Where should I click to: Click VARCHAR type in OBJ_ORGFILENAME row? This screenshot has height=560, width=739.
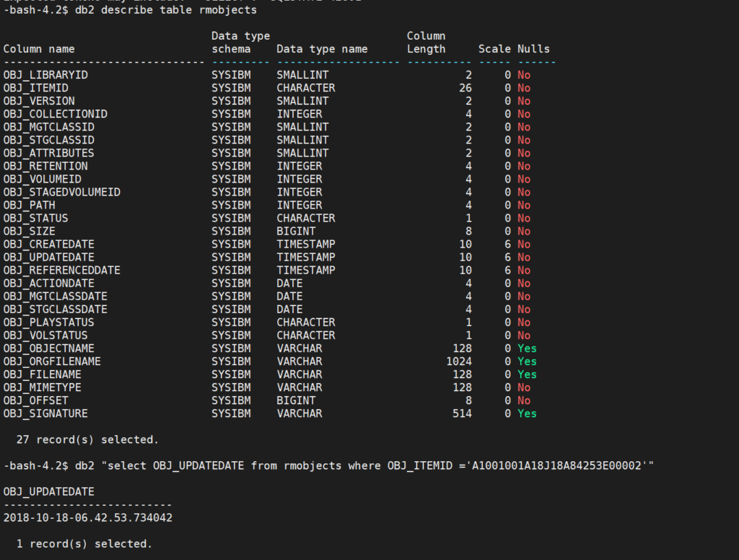tap(299, 362)
